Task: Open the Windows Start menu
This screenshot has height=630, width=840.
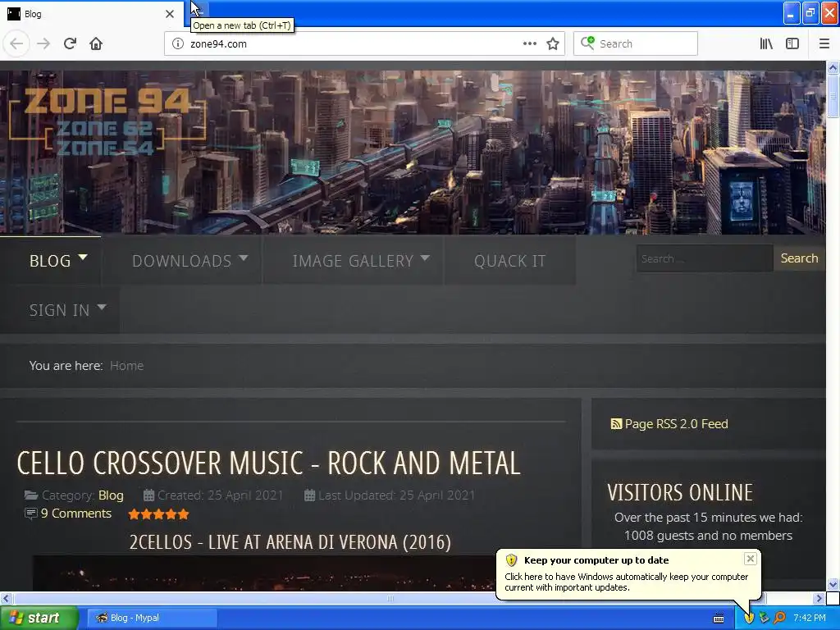Action: 39,619
